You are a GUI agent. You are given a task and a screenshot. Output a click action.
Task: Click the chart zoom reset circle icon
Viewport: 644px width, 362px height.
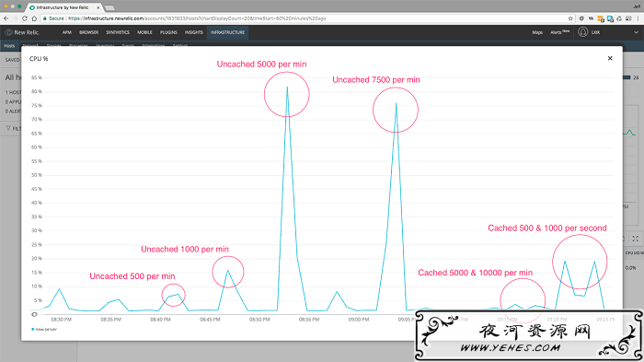tap(35, 315)
